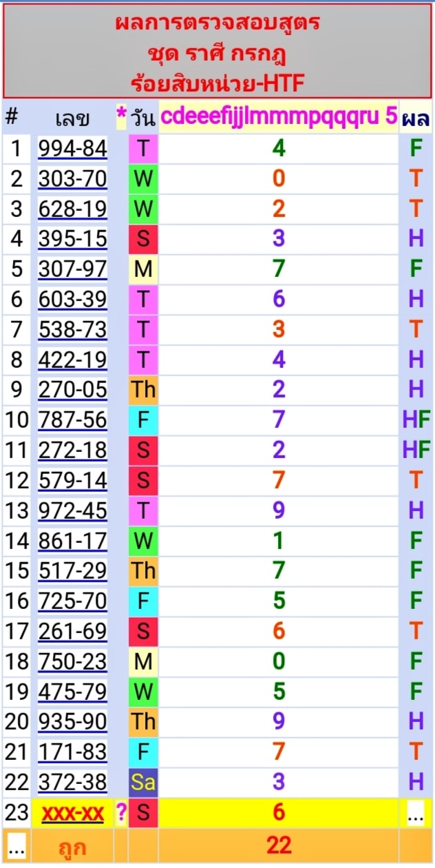Click the title ผลการตรวจสอบสูตร banner

pos(217,24)
